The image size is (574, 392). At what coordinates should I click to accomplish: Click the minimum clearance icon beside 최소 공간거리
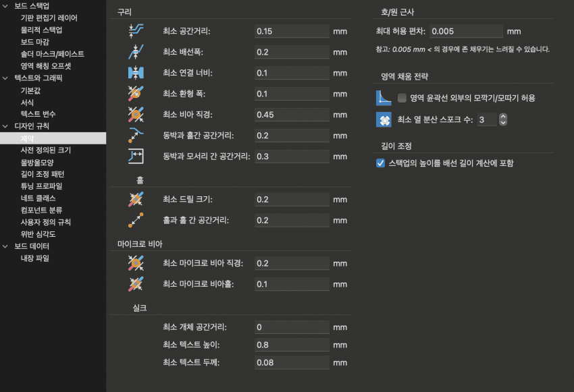coord(136,31)
